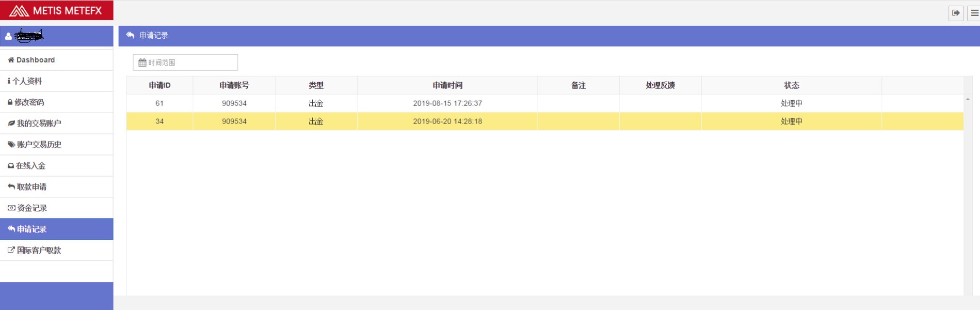Open the hamburger menu icon
This screenshot has height=310, width=980.
pyautogui.click(x=974, y=13)
